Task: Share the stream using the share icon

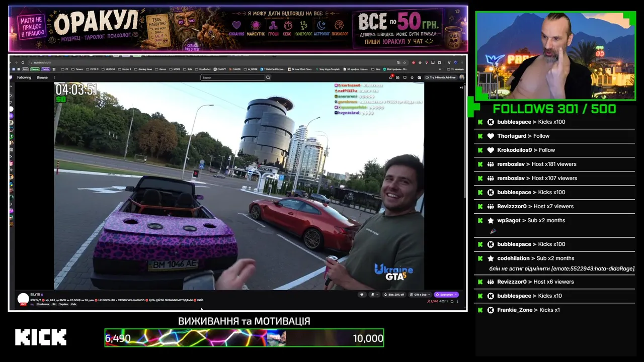Action: 451,301
